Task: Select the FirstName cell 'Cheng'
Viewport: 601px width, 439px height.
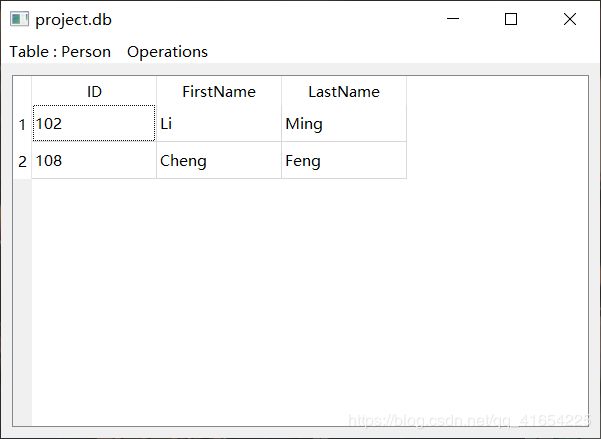Action: coord(219,160)
